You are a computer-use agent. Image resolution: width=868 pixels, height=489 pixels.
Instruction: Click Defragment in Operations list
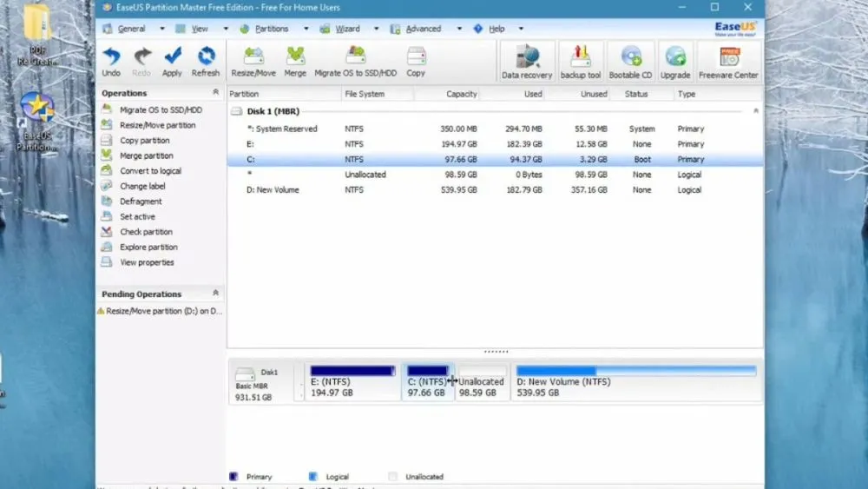point(141,202)
